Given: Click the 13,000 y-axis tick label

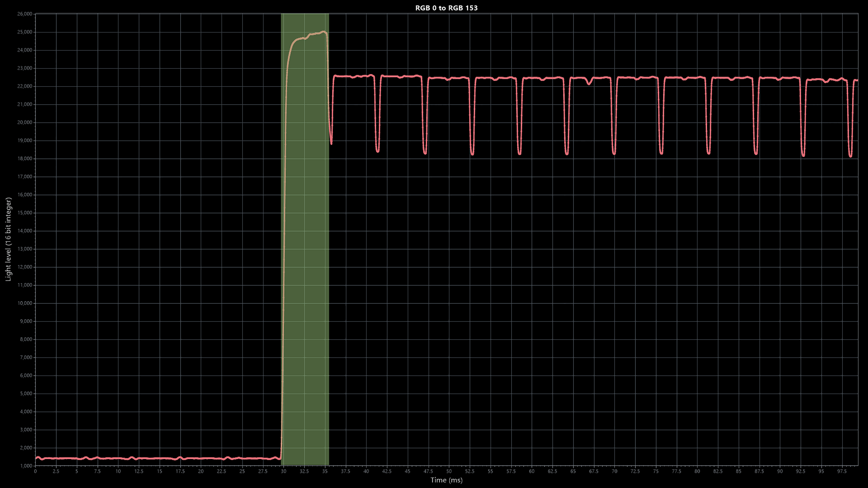Looking at the screenshot, I should pos(25,249).
